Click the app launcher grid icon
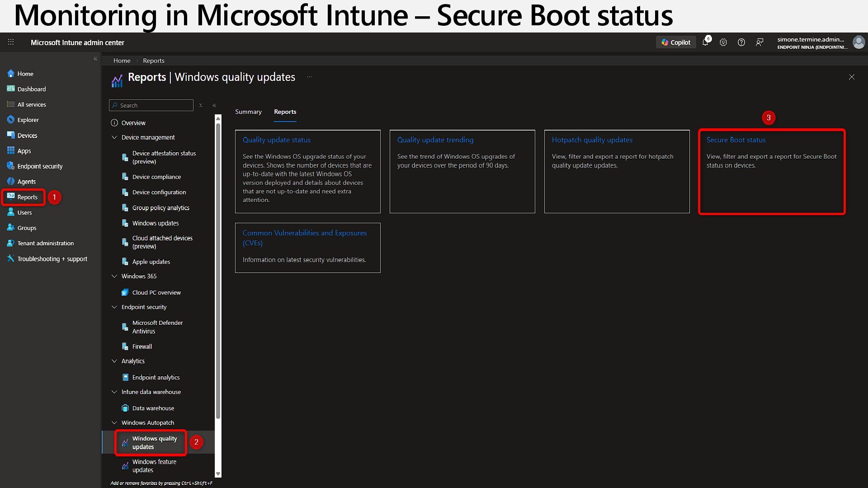The height and width of the screenshot is (488, 868). pyautogui.click(x=11, y=42)
